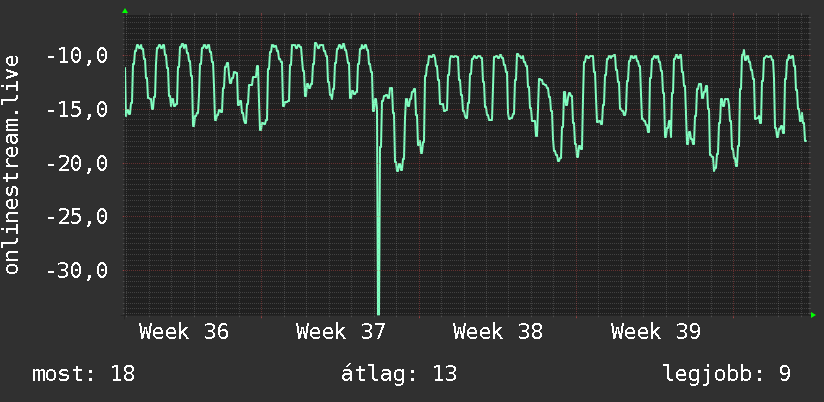Click the green arrow ending the x-axis
The width and height of the screenshot is (824, 402).
tap(813, 315)
